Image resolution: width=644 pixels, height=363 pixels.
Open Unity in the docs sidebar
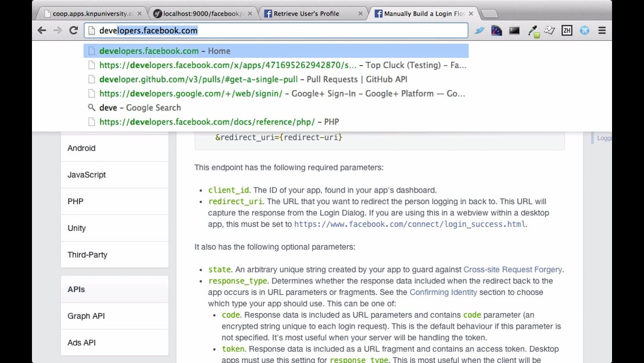coord(115,228)
